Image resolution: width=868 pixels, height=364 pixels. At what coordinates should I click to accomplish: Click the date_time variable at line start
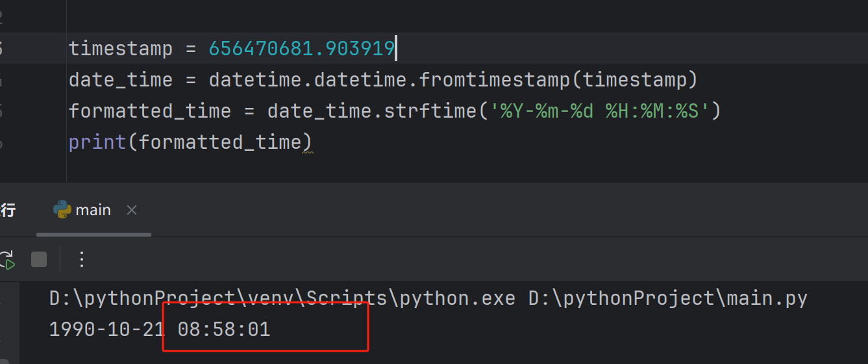(x=121, y=80)
